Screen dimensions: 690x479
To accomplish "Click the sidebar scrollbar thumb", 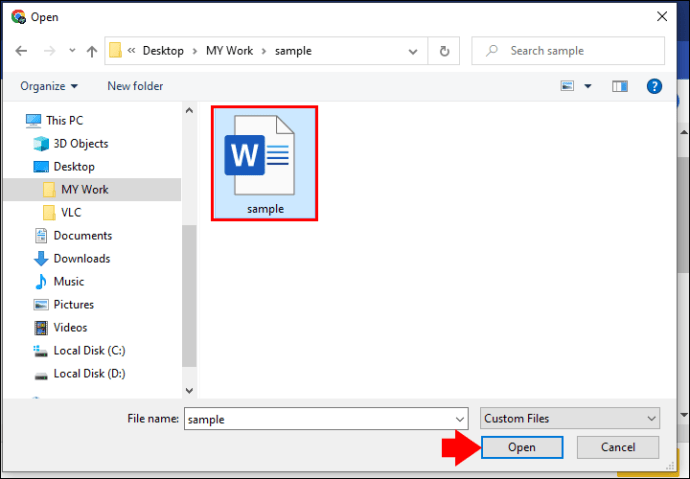I will (x=189, y=296).
